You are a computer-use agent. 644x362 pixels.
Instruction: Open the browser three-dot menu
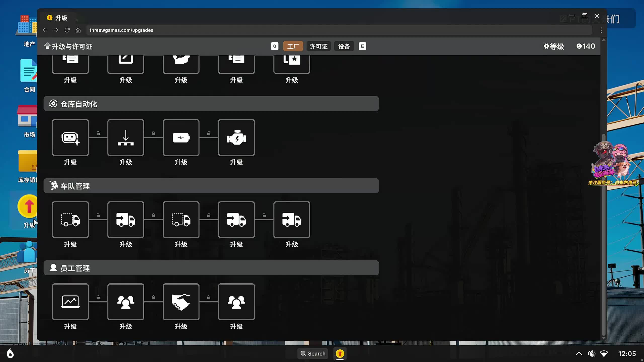tap(601, 30)
